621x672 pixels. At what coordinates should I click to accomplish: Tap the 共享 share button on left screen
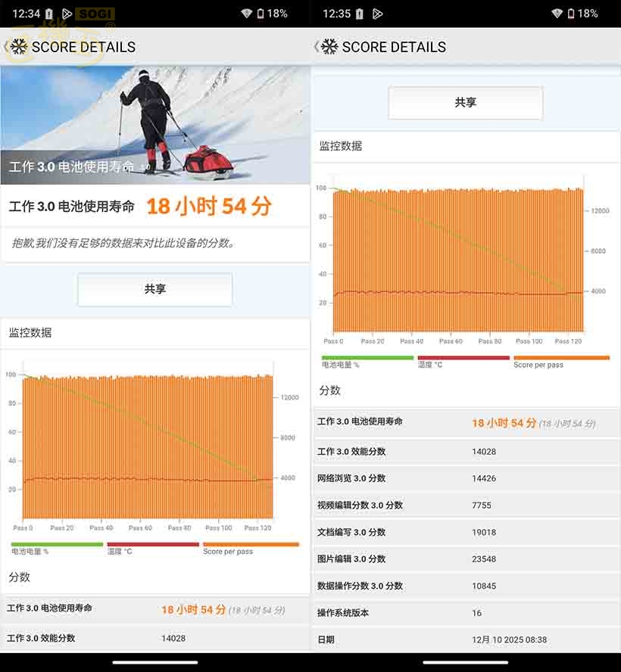click(156, 290)
